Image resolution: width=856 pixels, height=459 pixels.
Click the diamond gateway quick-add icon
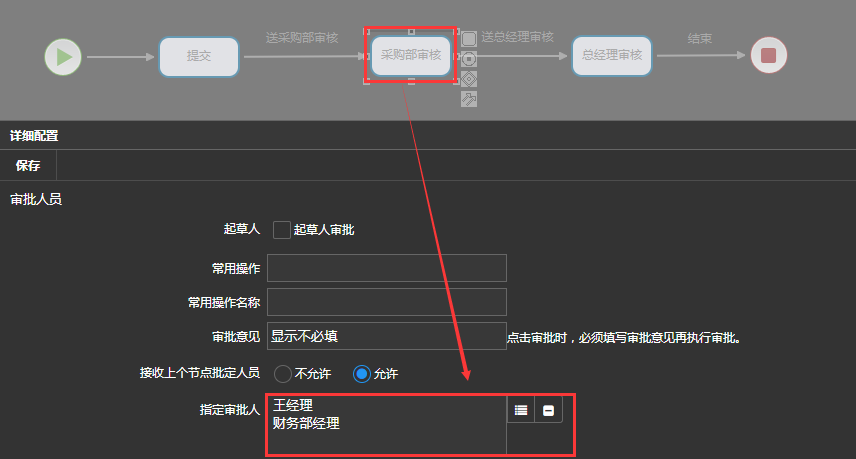coord(469,78)
